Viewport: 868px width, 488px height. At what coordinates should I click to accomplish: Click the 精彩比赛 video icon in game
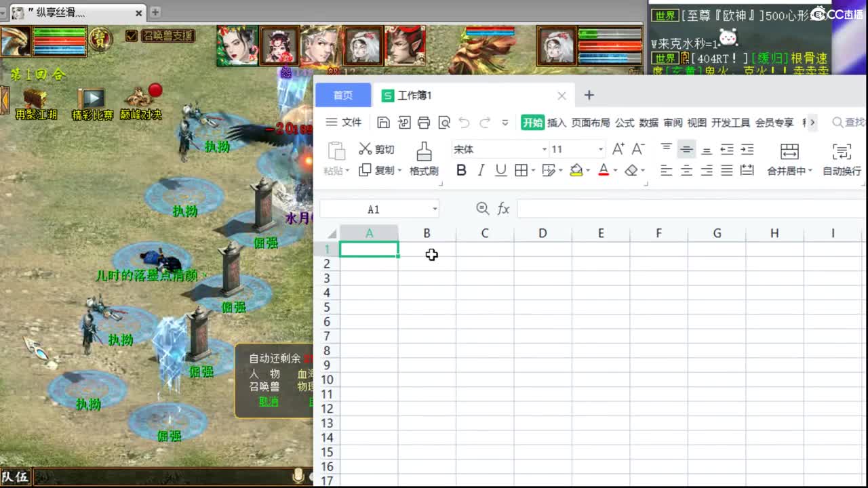tap(92, 99)
